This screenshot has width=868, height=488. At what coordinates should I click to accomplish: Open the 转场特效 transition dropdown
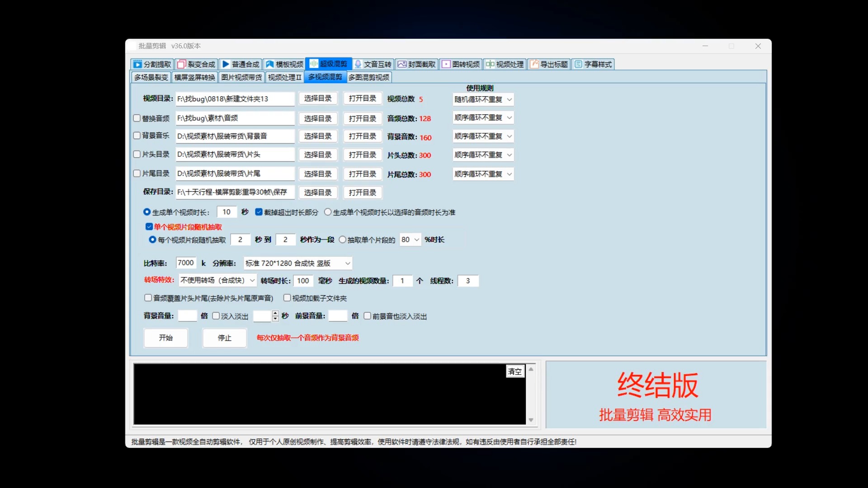217,280
